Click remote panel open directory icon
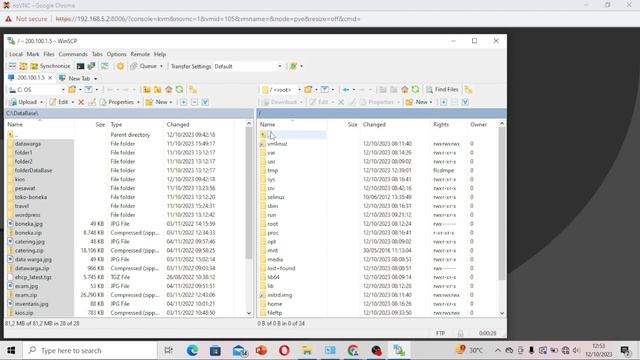640x360 pixels. (x=308, y=90)
